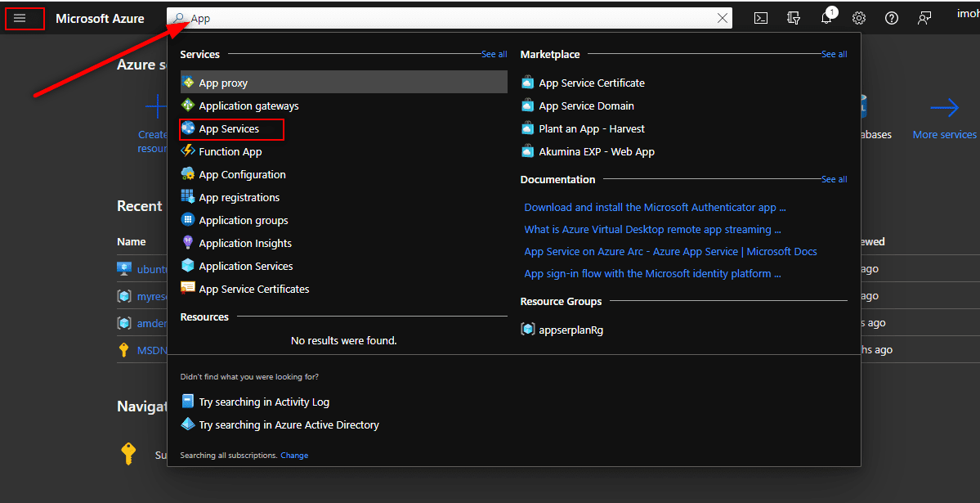
Task: Click the MSDN subscription key icon
Action: 123,350
